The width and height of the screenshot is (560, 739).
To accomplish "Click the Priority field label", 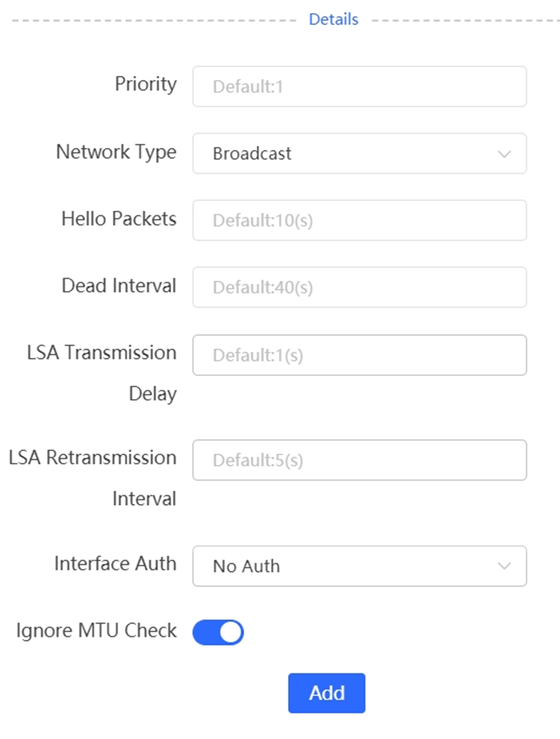I will tap(146, 85).
